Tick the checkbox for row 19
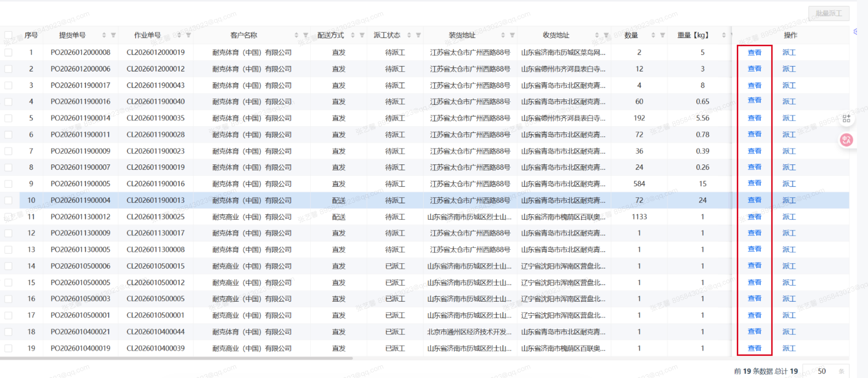The width and height of the screenshot is (868, 378). [8, 348]
